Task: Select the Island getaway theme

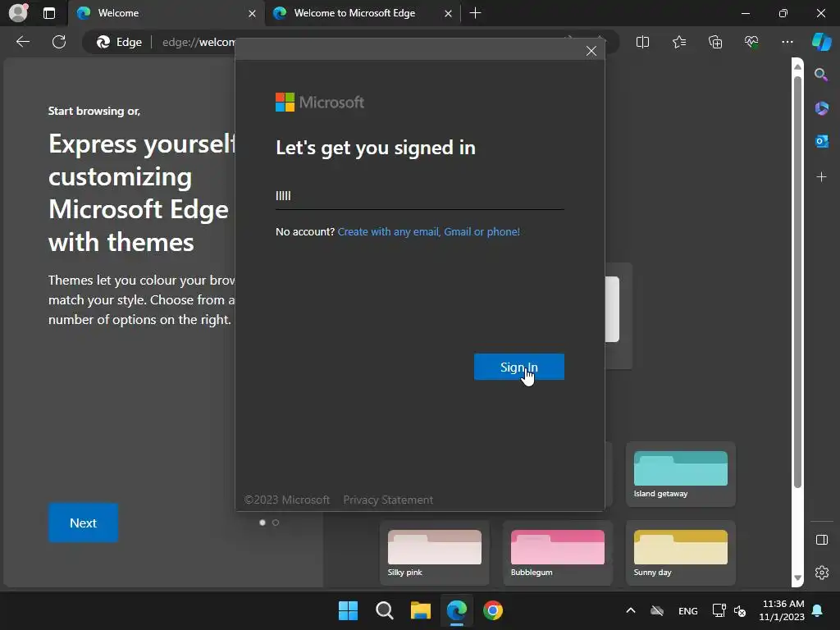Action: pos(680,475)
